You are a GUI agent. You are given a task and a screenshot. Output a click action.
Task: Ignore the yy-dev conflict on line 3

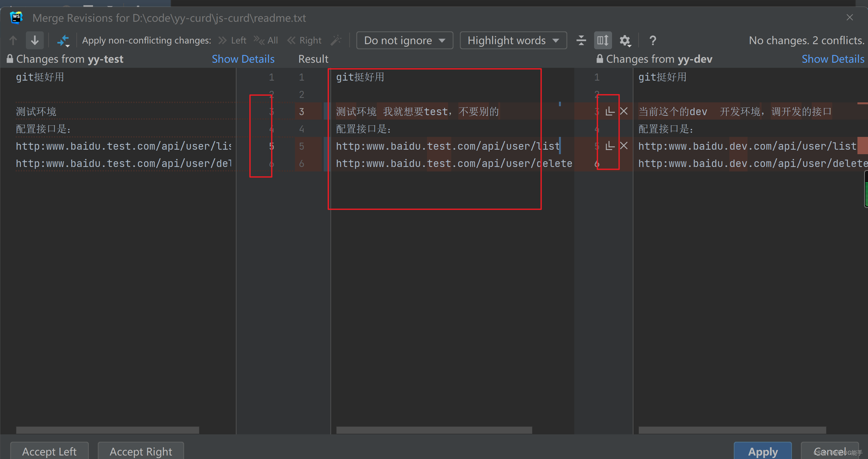coord(624,111)
